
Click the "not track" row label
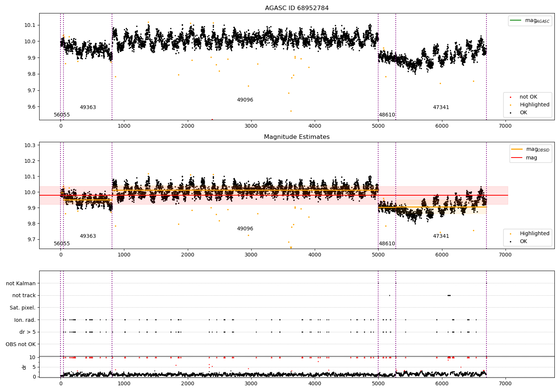point(24,296)
